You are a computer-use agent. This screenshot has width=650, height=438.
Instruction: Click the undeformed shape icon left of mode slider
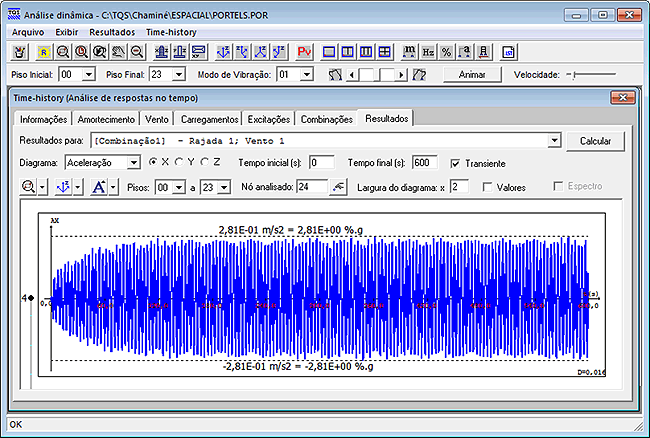pyautogui.click(x=335, y=75)
